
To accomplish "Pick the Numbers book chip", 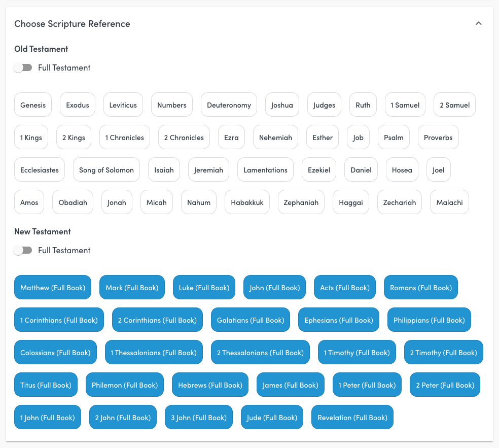I will pyautogui.click(x=171, y=105).
